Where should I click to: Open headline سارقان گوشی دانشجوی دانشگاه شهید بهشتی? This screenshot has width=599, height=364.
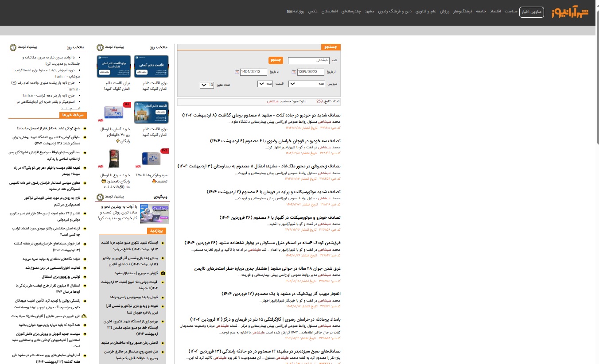[47, 140]
